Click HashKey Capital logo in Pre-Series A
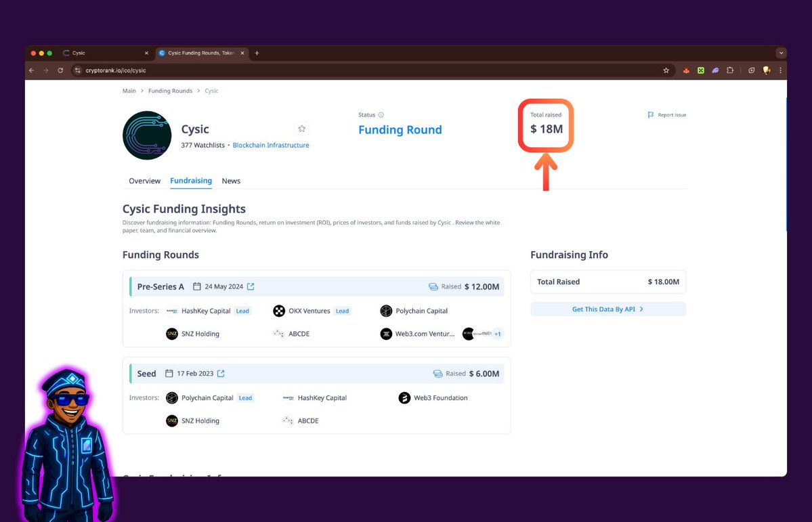The height and width of the screenshot is (522, 812). (x=172, y=311)
